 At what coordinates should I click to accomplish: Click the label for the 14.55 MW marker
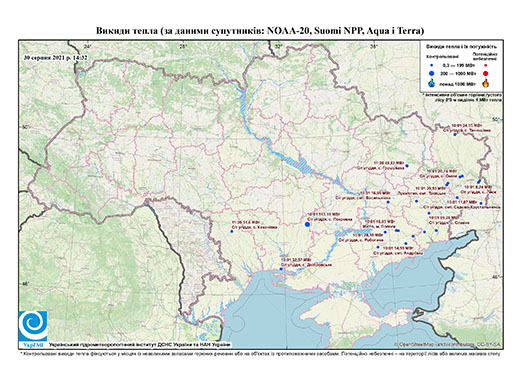(x=398, y=251)
